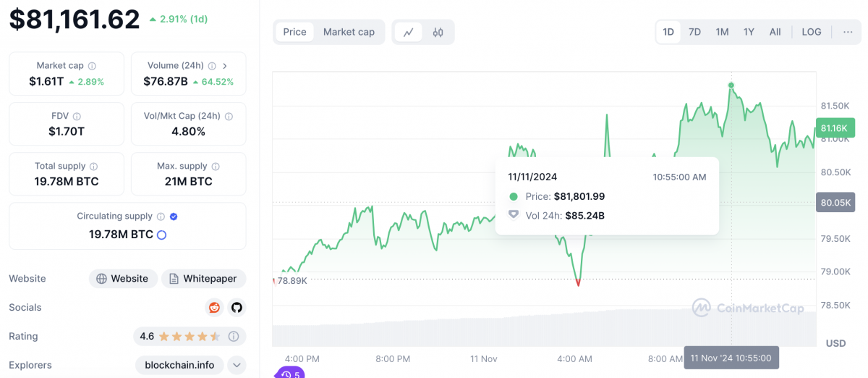Viewport: 868px width, 378px height.
Task: Expand the Explorers dropdown chevron
Action: [x=237, y=365]
